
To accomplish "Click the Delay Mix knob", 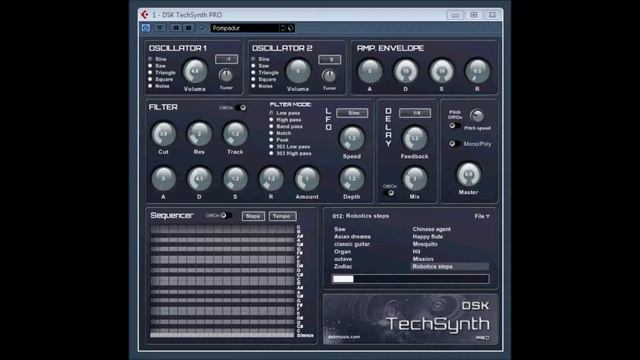I will 415,179.
